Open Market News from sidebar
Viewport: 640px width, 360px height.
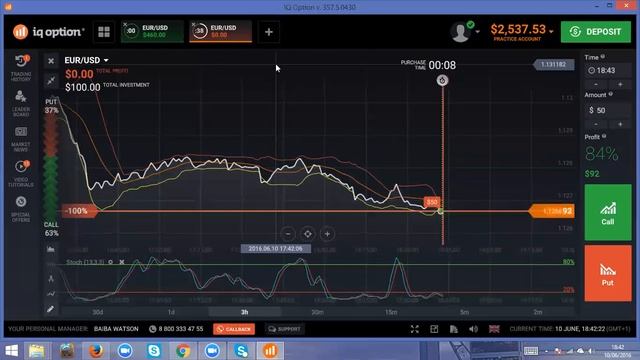coord(21,138)
